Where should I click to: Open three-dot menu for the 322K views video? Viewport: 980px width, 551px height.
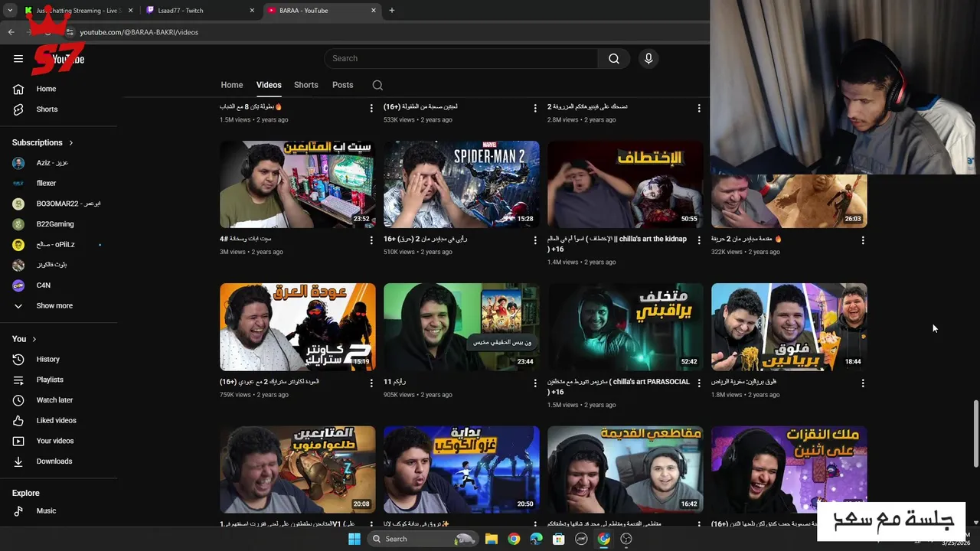coord(863,240)
